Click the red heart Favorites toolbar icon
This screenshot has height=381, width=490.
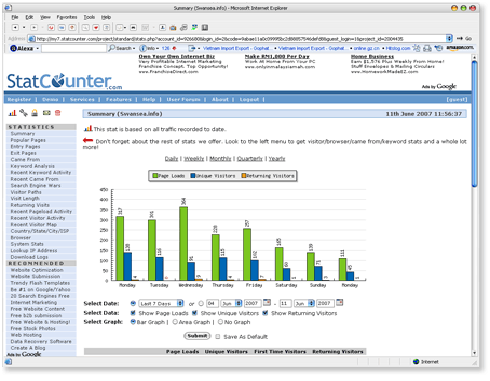[x=96, y=27]
